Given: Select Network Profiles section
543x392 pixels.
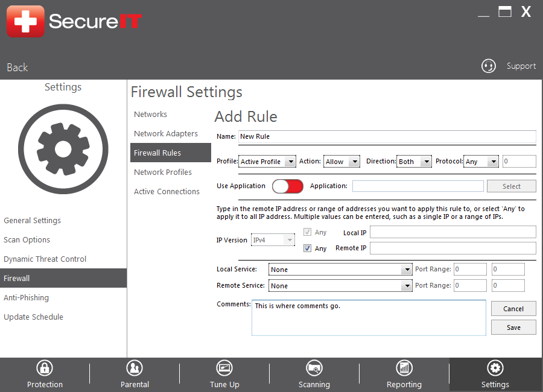Looking at the screenshot, I should click(163, 172).
